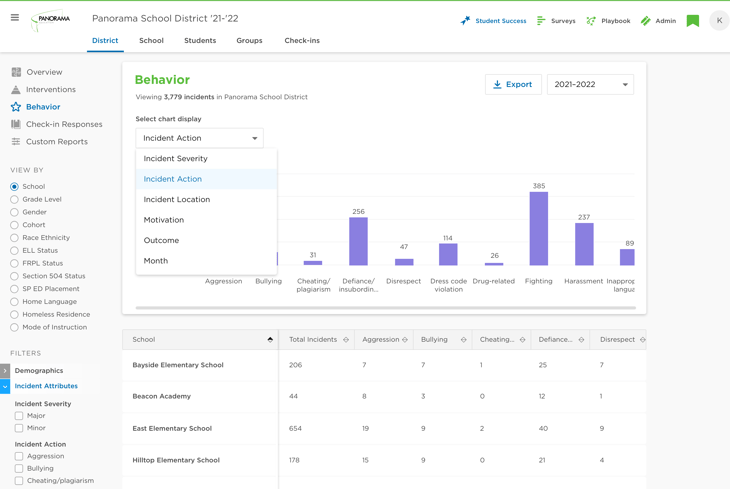The height and width of the screenshot is (489, 730).
Task: Sort the Cheating column
Action: point(522,340)
